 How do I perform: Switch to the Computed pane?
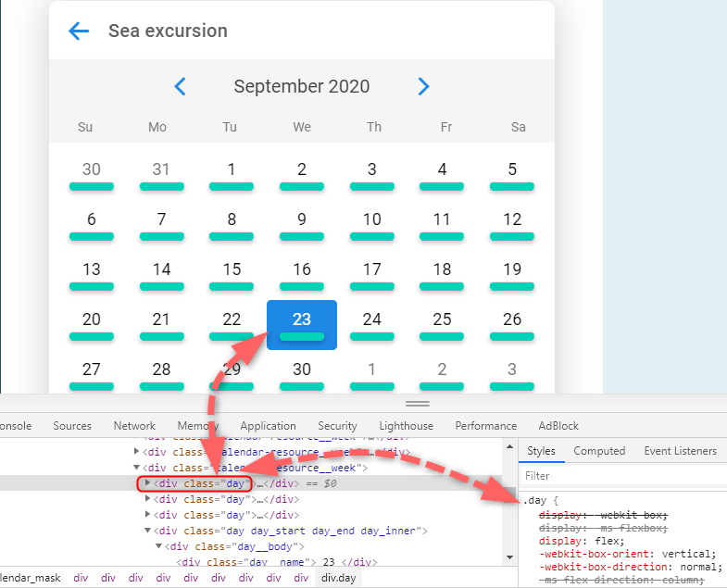pos(599,451)
